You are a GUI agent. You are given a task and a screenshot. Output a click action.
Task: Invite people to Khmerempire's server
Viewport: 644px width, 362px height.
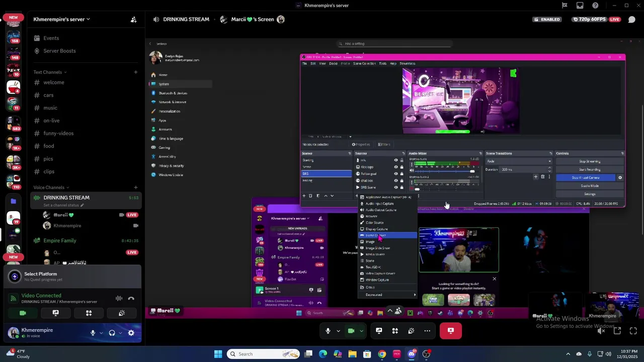pyautogui.click(x=133, y=20)
